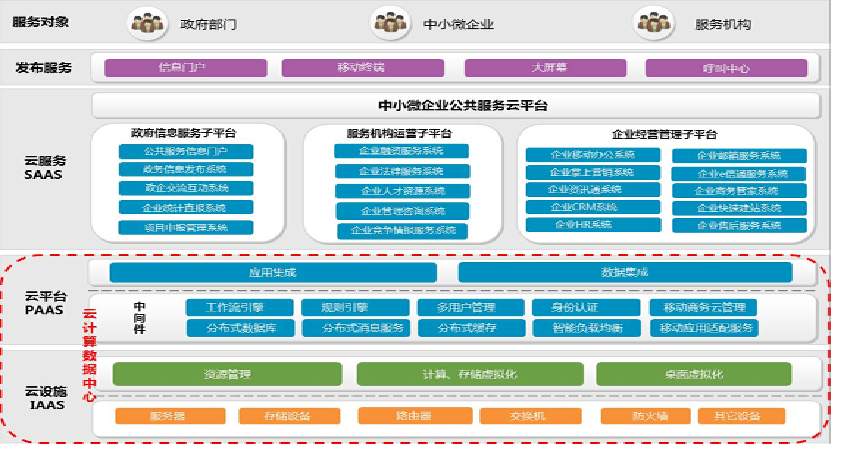Viewport: 848px width, 449px height.
Task: Select the purple 移动终端 box
Action: pos(361,68)
